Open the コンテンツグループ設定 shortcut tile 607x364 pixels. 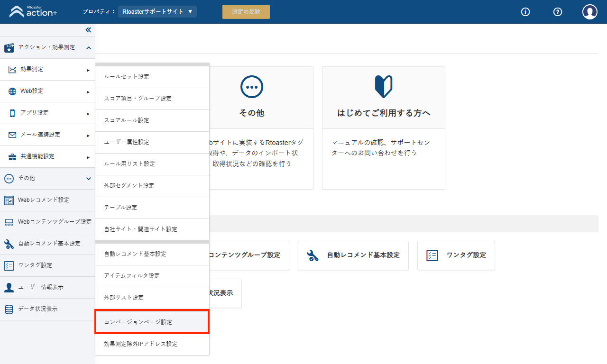(x=249, y=255)
